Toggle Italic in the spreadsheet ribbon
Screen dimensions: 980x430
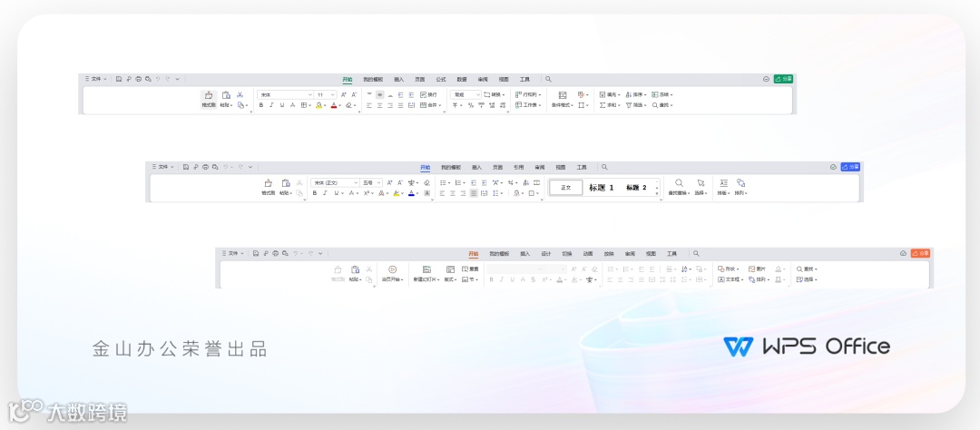[271, 105]
